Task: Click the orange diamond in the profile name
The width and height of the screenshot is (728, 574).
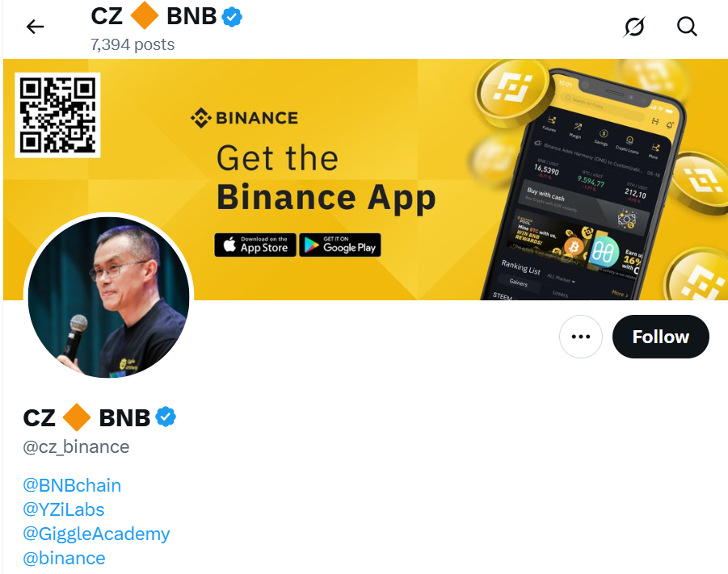Action: (x=77, y=417)
